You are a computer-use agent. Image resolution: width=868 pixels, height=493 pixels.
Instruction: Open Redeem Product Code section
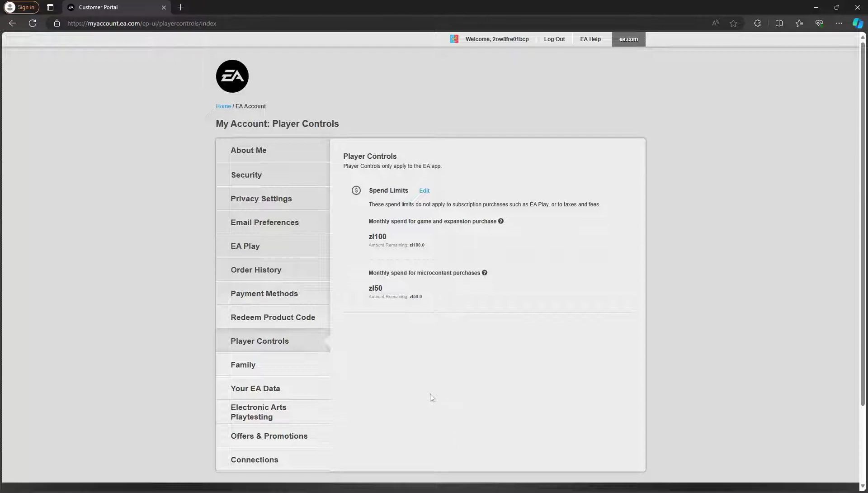[273, 318]
